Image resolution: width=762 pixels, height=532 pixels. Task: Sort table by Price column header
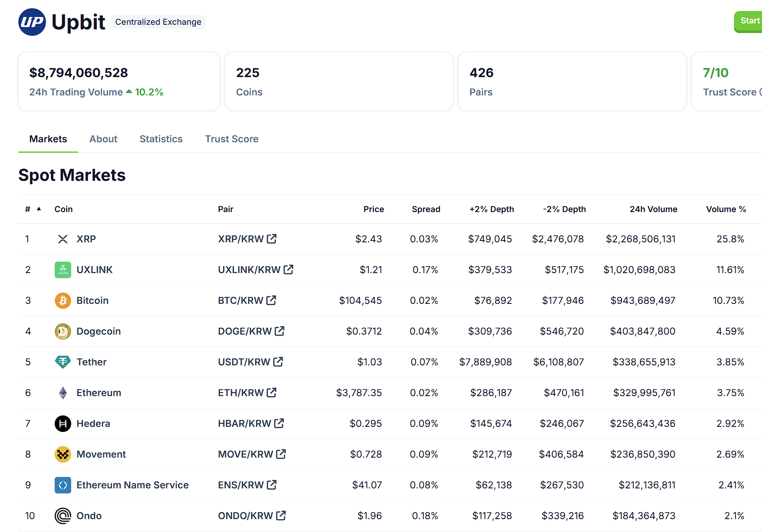(x=374, y=209)
